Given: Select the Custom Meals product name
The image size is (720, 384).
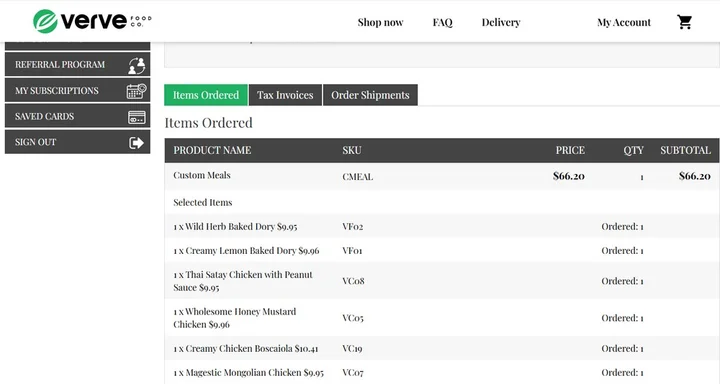Looking at the screenshot, I should 202,175.
